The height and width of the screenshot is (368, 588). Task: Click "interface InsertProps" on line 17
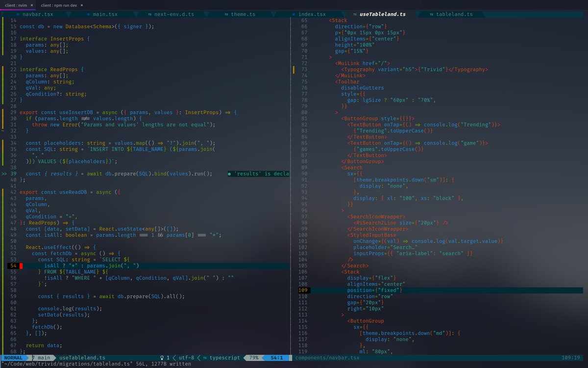click(x=52, y=39)
